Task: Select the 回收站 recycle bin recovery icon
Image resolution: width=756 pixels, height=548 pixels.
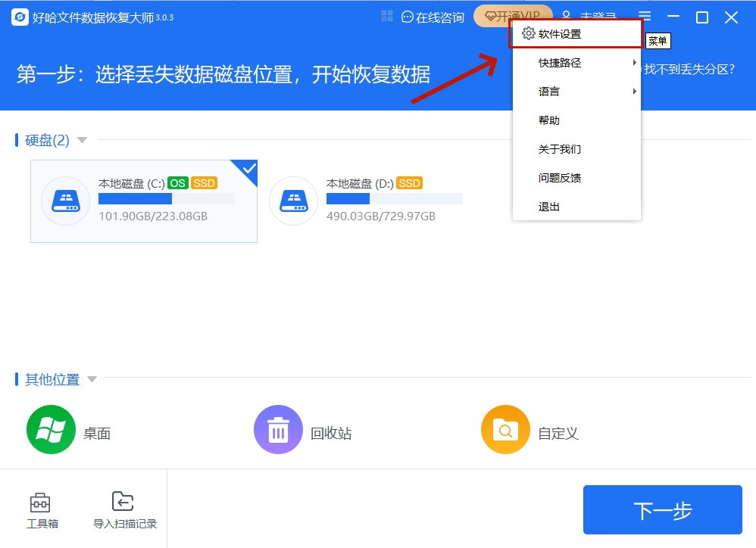Action: 277,428
